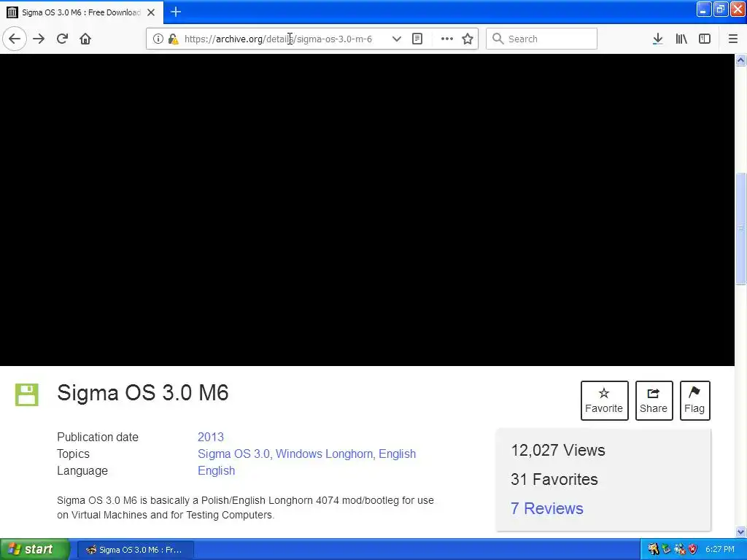Click the 31 Favorites text
Viewport: 747px width, 560px height.
554,479
